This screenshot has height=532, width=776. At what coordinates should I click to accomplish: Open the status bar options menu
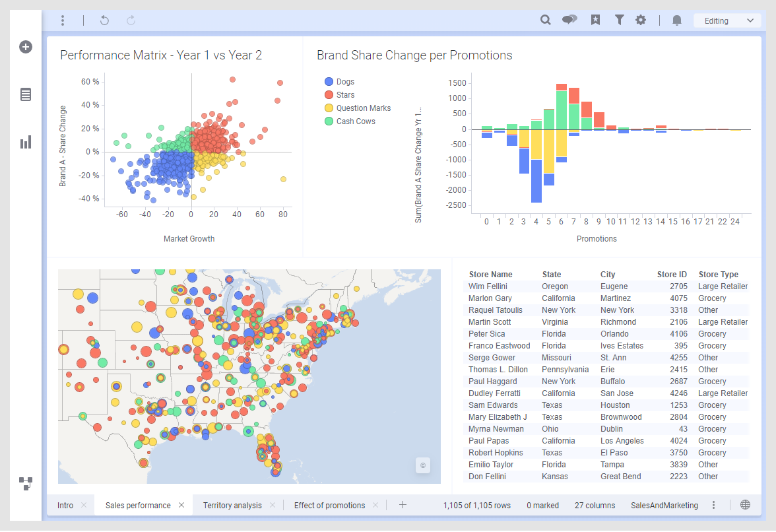[x=714, y=505]
